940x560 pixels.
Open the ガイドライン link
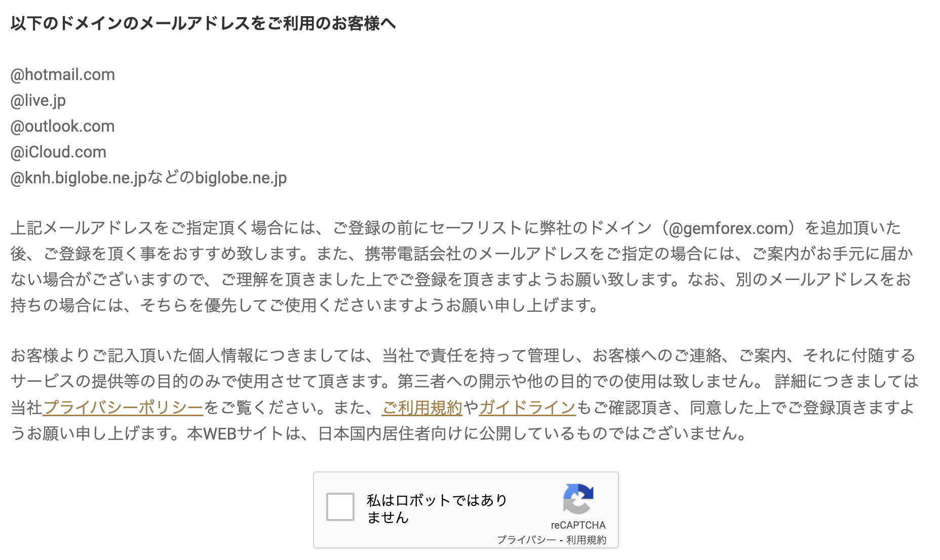pos(527,408)
